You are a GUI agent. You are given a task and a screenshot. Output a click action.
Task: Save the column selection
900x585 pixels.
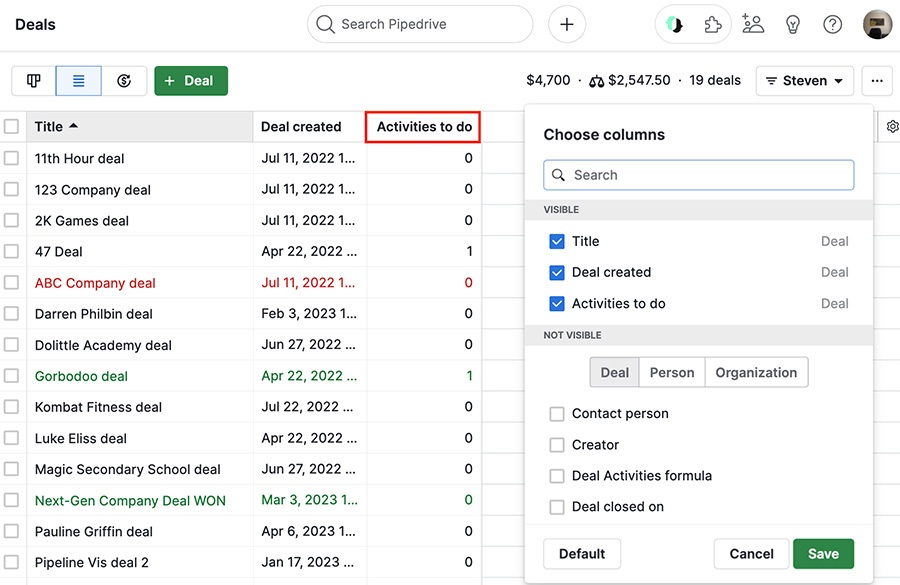click(823, 554)
